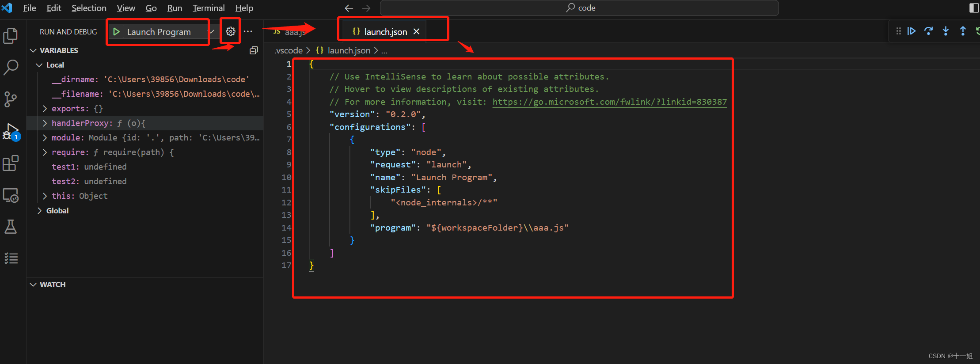Open the Run and Debug view icon
Viewport: 980px width, 364px height.
point(11,132)
